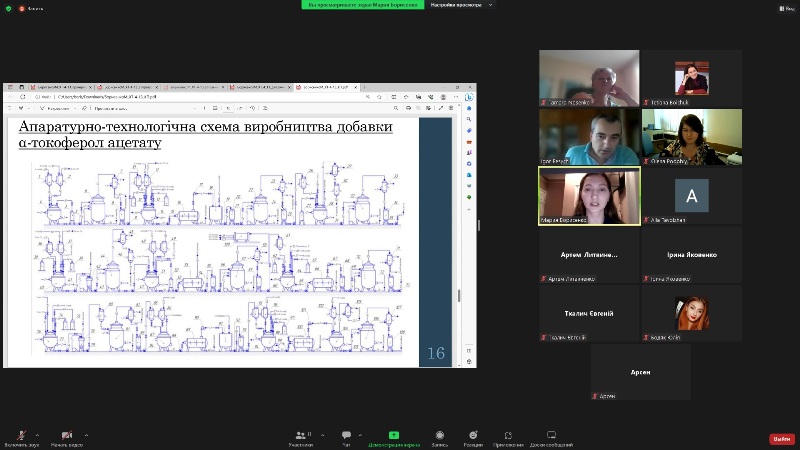Select Бодак Юлія red-haired avatar tile
Screen dimensions: 800x450
click(691, 313)
